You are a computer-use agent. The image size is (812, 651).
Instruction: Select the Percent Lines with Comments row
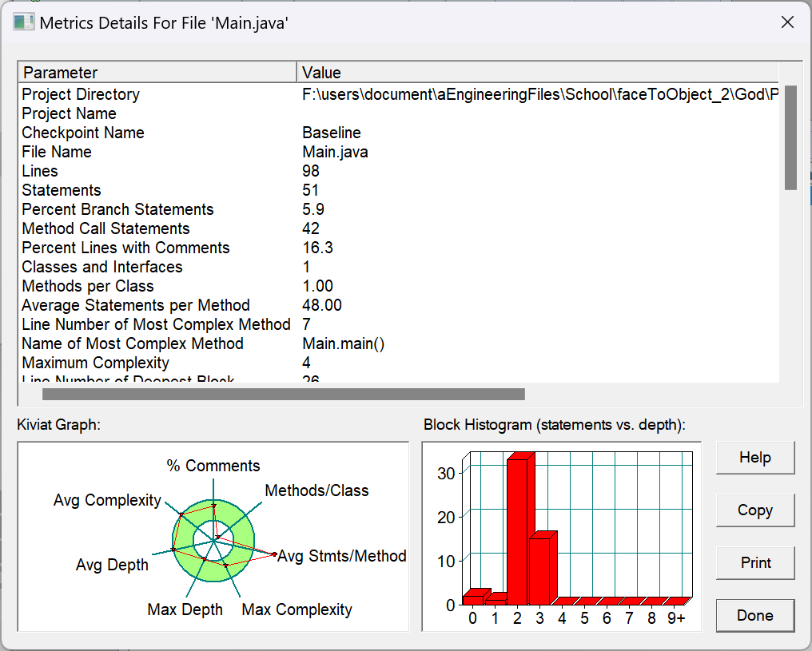(399, 248)
